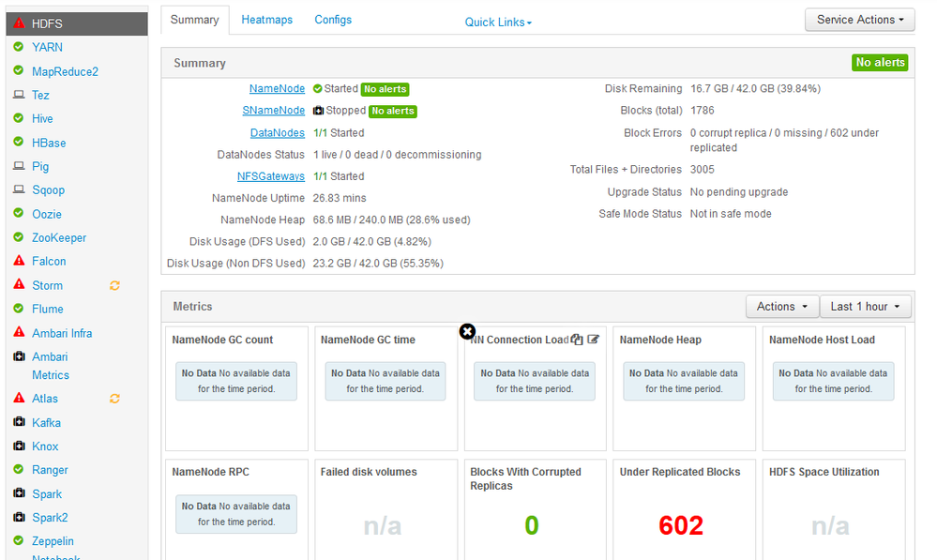Open the Metrics Actions dropdown
Screen dimensions: 937x560
click(x=781, y=307)
